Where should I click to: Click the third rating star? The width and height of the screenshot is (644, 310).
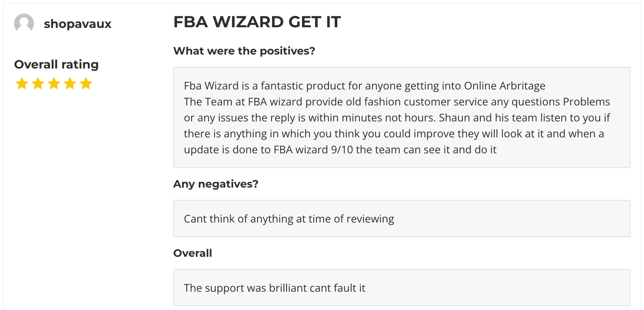tap(54, 83)
